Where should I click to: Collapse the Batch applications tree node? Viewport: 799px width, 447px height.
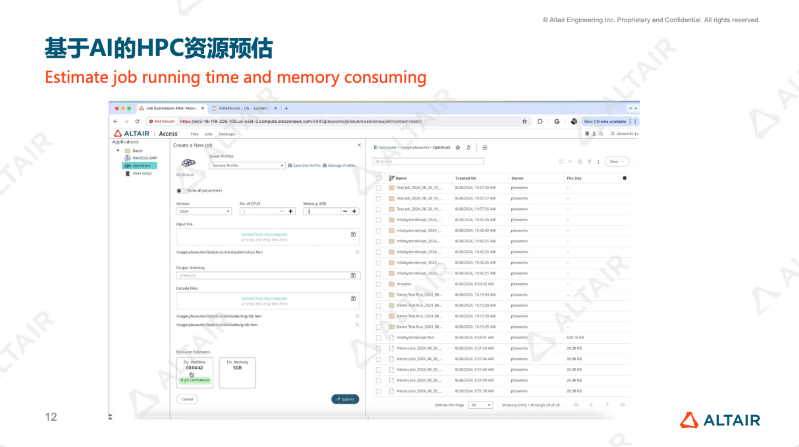(x=118, y=151)
